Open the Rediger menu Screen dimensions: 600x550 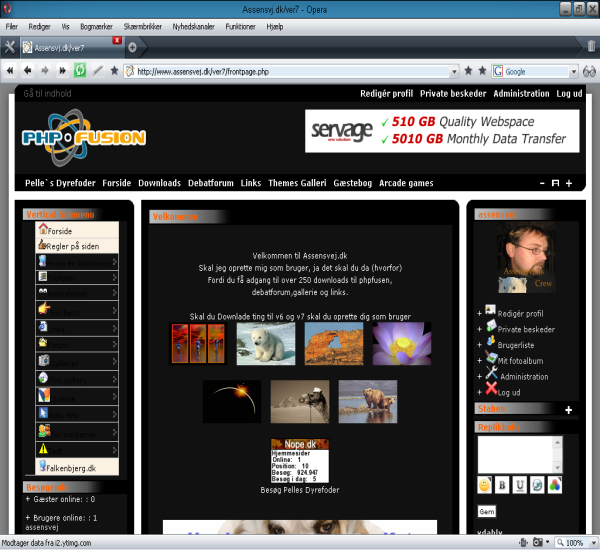pos(39,26)
